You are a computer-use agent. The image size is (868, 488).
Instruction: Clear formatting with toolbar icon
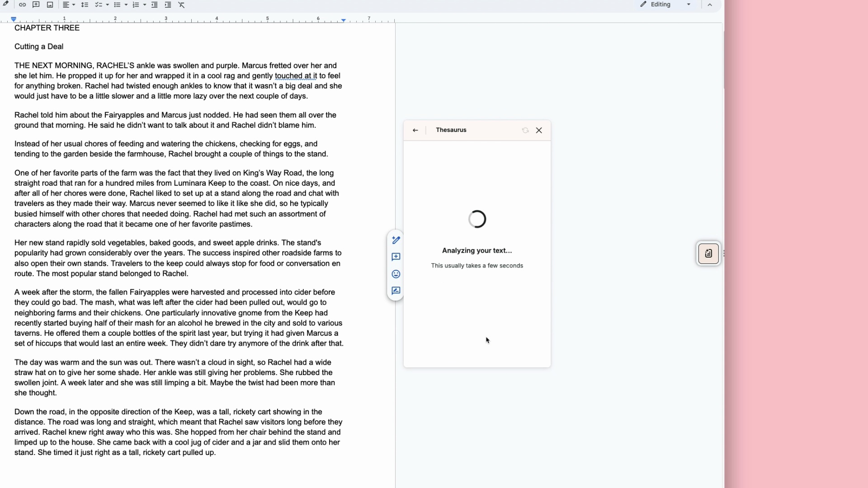tap(182, 5)
